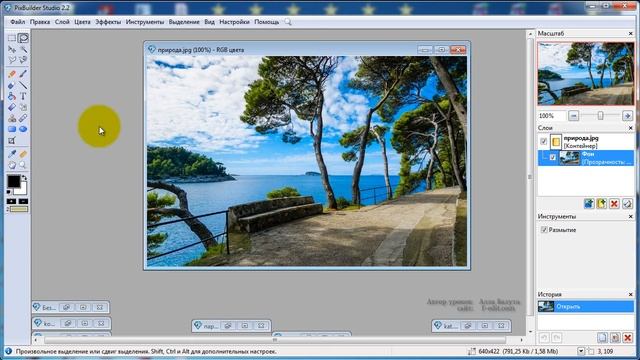Select the magnifier zoom tool
This screenshot has height=360, width=640.
[x=23, y=165]
